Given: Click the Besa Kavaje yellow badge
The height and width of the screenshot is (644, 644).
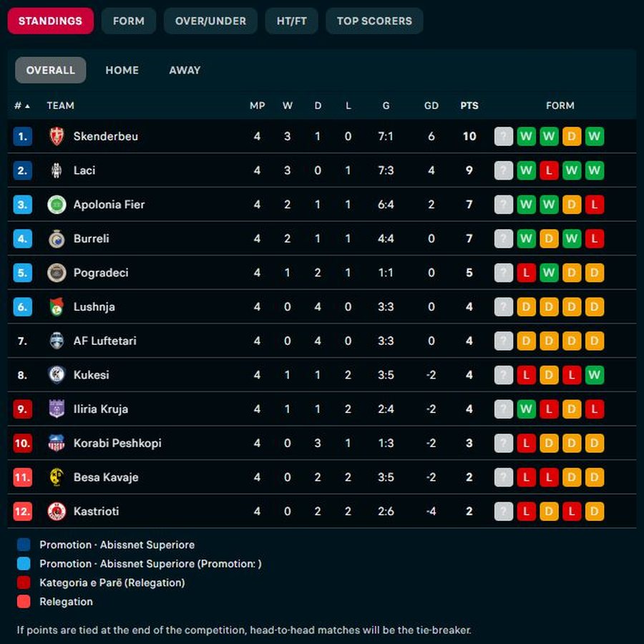Looking at the screenshot, I should point(57,477).
